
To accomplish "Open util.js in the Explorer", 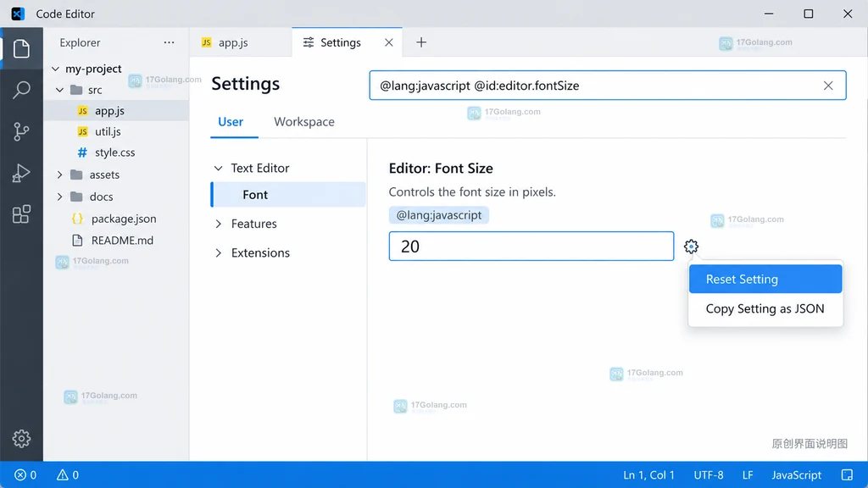I will click(x=116, y=131).
